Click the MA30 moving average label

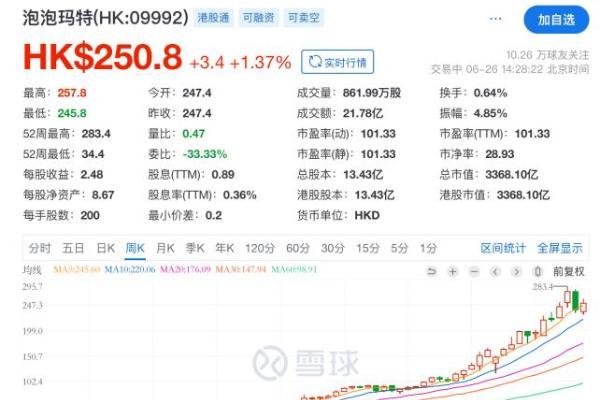pyautogui.click(x=241, y=269)
